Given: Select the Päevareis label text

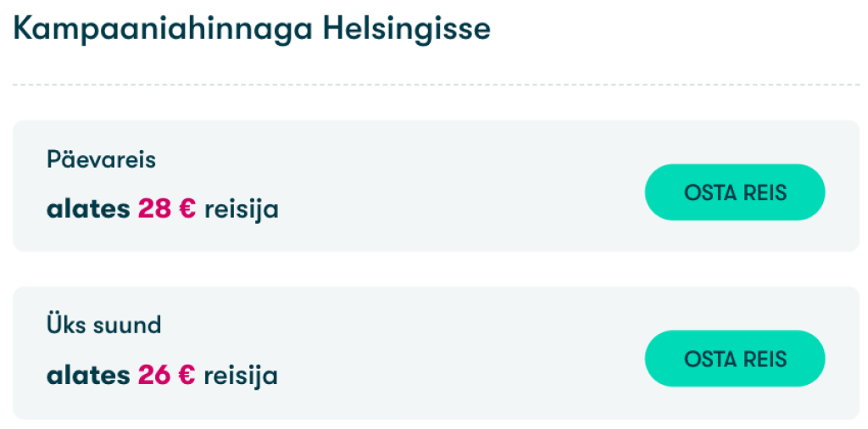Looking at the screenshot, I should point(102,160).
